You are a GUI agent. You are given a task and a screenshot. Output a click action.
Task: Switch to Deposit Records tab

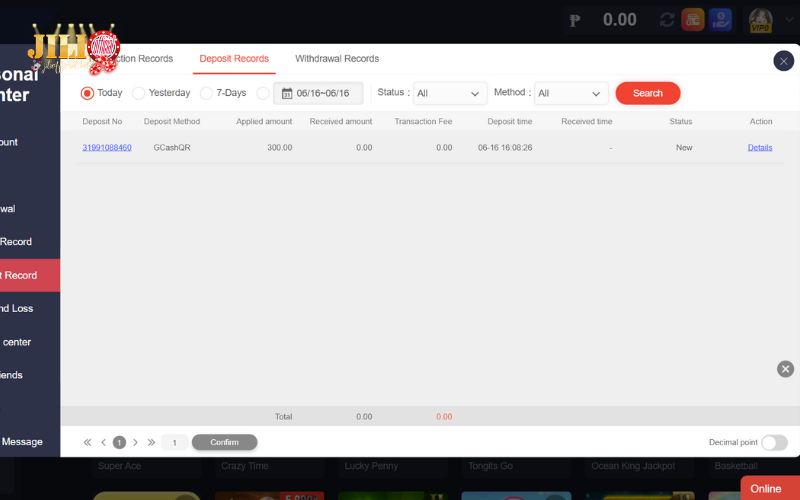point(234,59)
